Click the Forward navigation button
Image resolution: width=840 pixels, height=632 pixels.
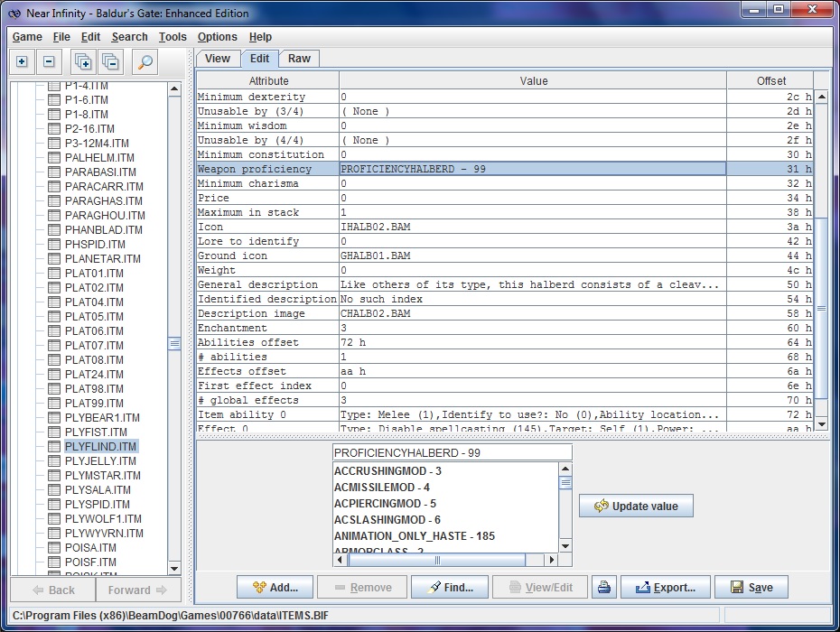pyautogui.click(x=138, y=590)
